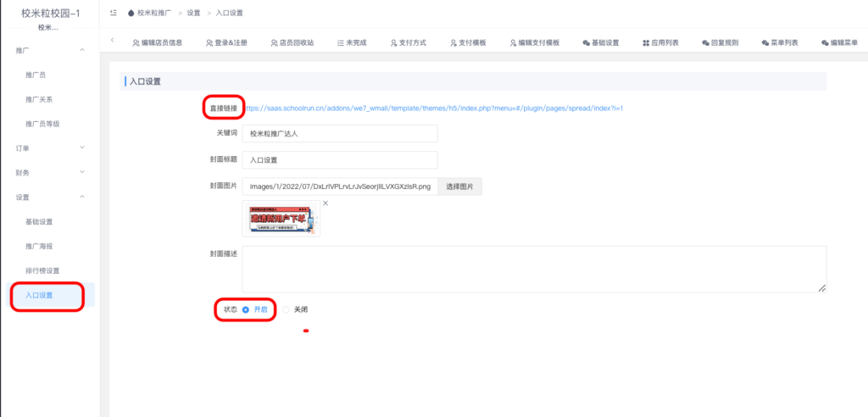Click the left arrow of the tab strip
Viewport: 868px width, 417px height.
(113, 40)
